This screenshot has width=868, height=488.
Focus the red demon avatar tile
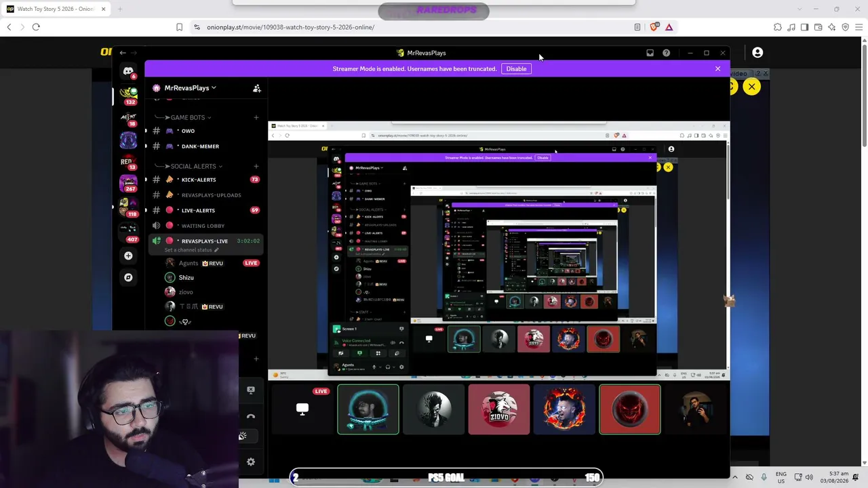[629, 409]
